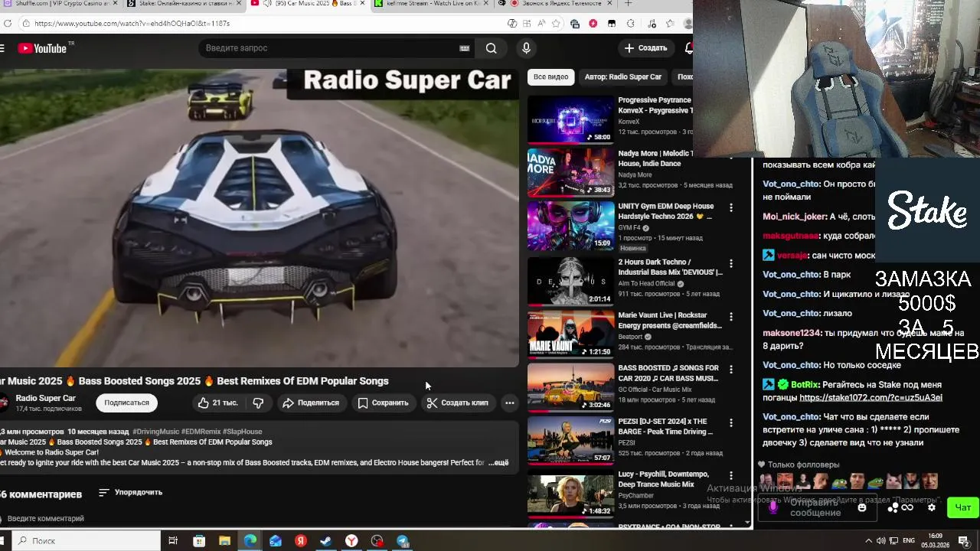Open the Упорядочить comments sort dropdown

pos(131,492)
